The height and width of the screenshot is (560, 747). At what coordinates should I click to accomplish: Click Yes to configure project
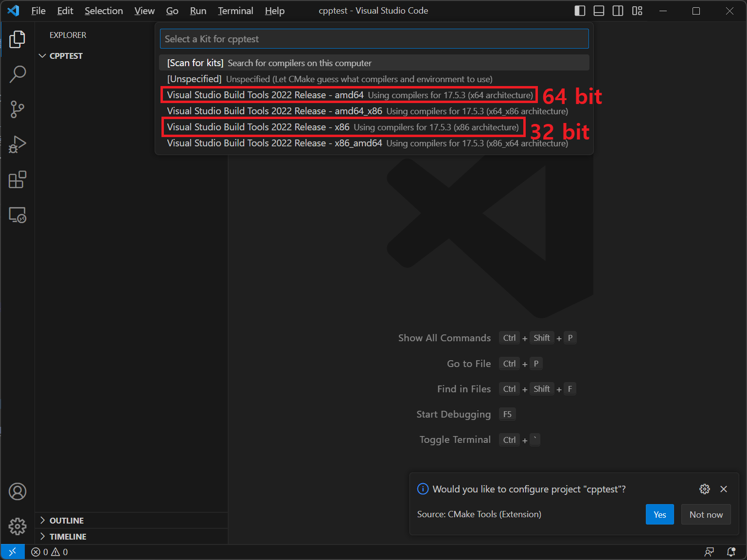pyautogui.click(x=659, y=514)
